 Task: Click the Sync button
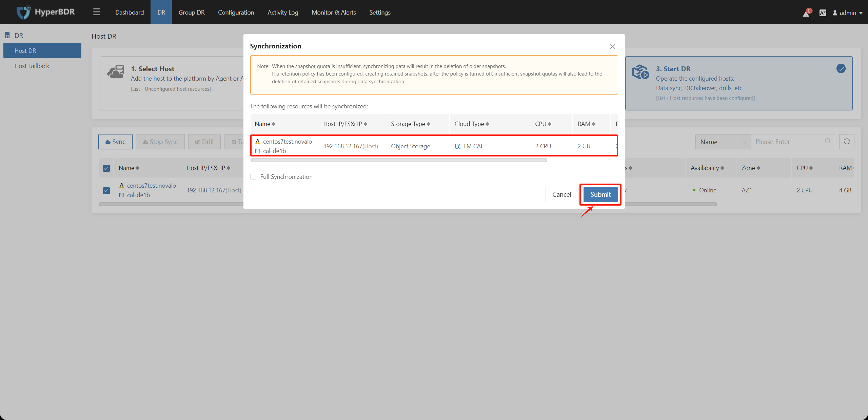tap(115, 142)
